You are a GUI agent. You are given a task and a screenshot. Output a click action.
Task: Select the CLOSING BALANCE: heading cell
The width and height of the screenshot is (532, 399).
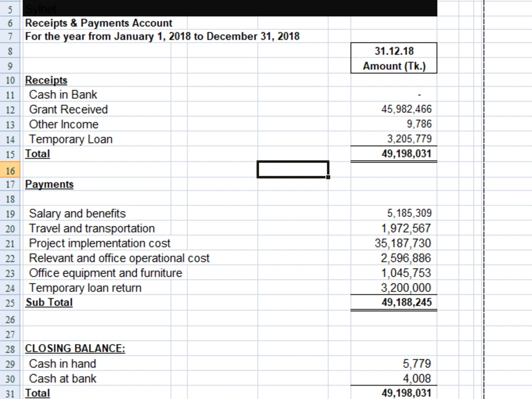pyautogui.click(x=74, y=348)
